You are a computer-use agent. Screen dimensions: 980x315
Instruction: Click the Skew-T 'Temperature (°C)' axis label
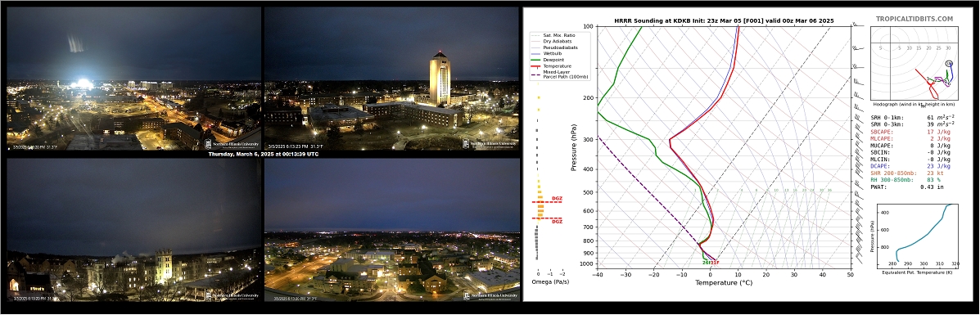point(724,282)
